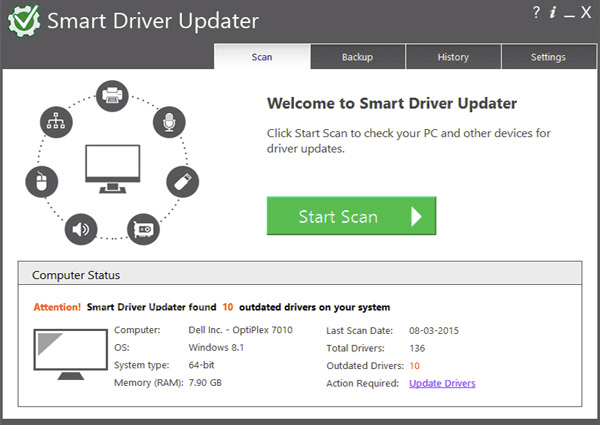
Task: Click the '7.90 GB' memory value
Action: click(x=205, y=383)
